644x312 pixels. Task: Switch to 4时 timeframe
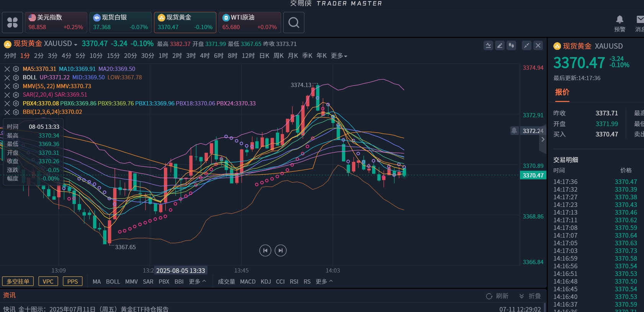[x=205, y=56]
